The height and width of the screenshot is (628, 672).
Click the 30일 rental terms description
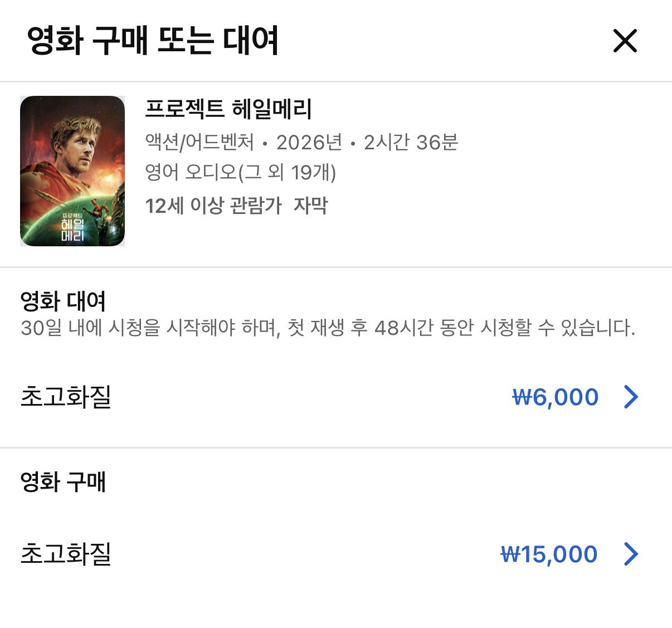tap(328, 328)
